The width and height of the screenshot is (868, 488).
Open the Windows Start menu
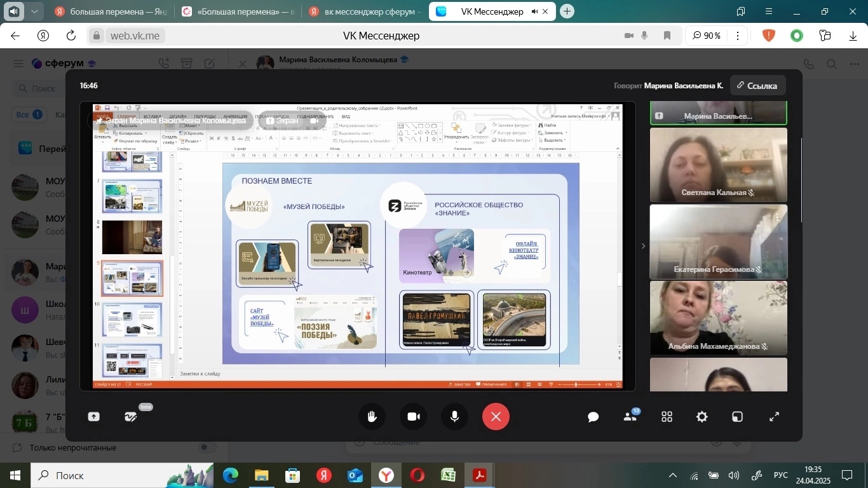point(15,475)
